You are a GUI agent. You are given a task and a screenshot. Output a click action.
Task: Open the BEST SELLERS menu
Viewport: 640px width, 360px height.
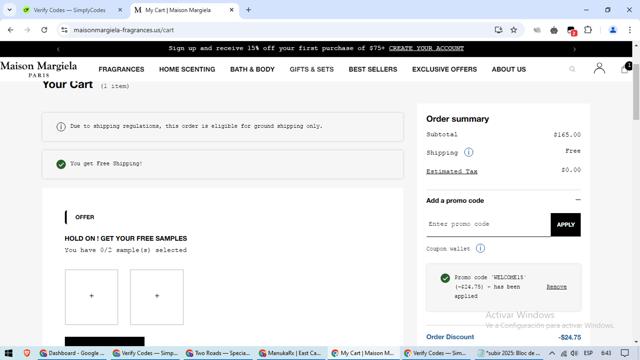pos(373,69)
